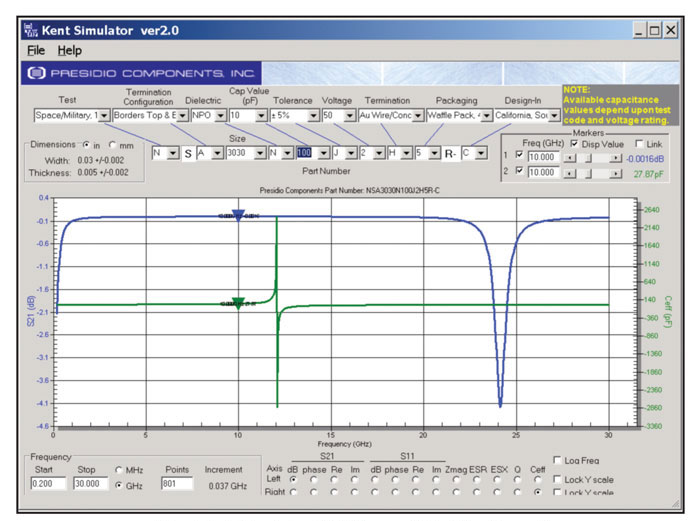Image resolution: width=700 pixels, height=521 pixels.
Task: Click marker 1 frequency field
Action: (543, 157)
